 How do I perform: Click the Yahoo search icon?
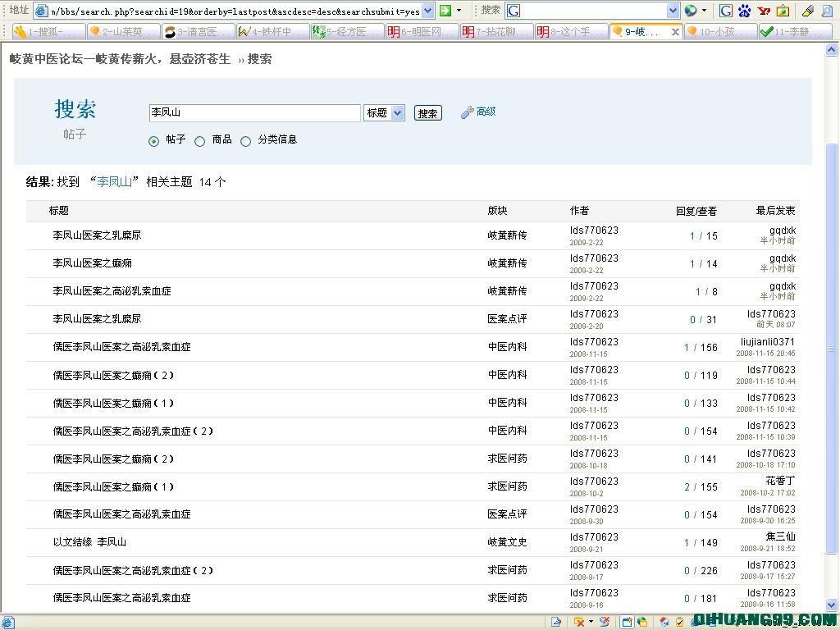pos(764,11)
